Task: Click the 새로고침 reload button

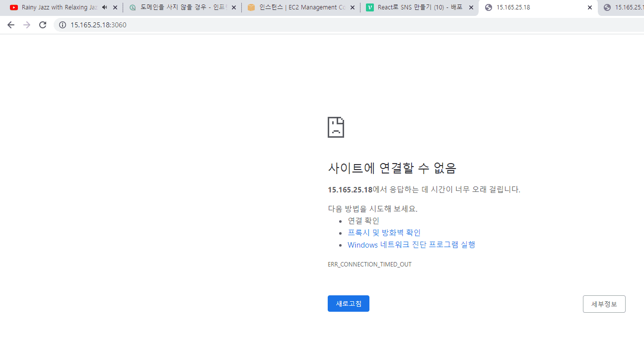Action: coord(349,304)
